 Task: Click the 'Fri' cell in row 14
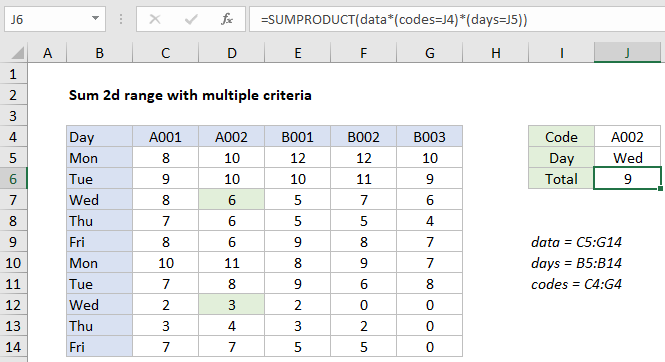(x=99, y=347)
